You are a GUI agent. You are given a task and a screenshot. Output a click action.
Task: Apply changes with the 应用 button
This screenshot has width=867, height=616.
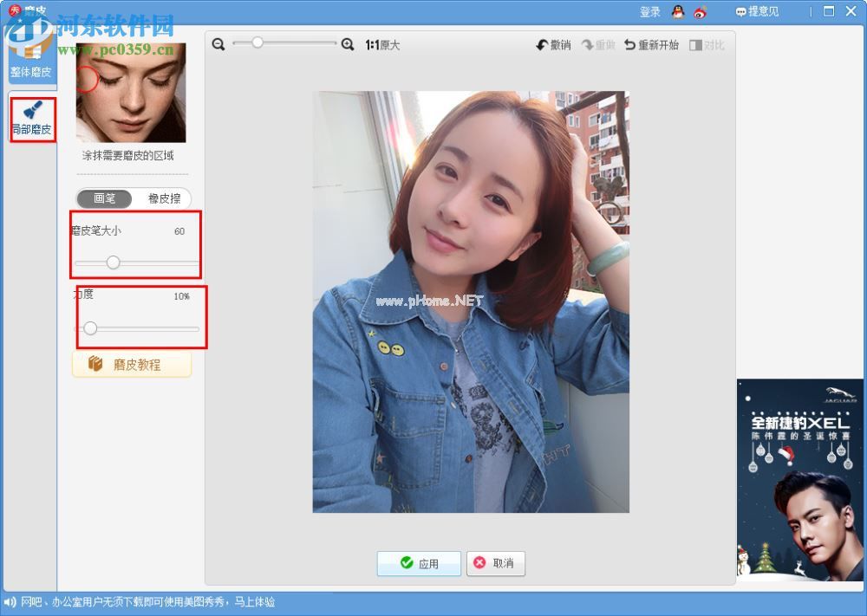419,563
